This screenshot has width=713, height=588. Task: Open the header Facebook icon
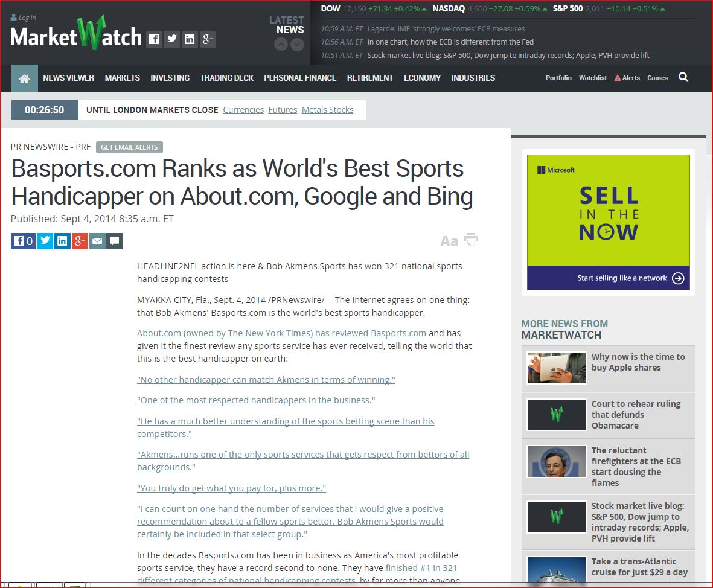click(154, 39)
